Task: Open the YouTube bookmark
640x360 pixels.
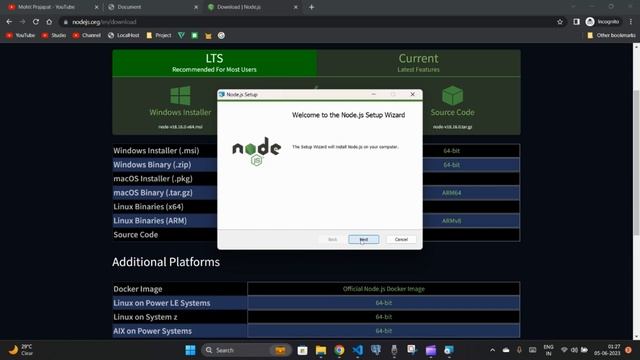Action: coord(20,36)
